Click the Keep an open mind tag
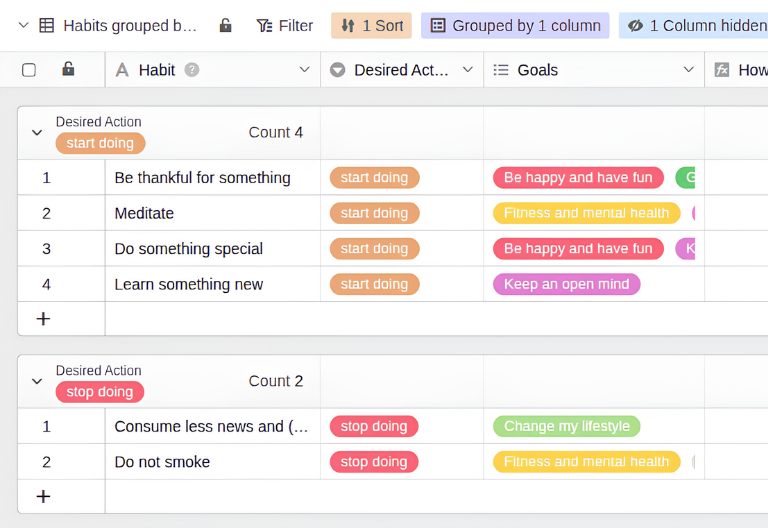 [x=567, y=284]
